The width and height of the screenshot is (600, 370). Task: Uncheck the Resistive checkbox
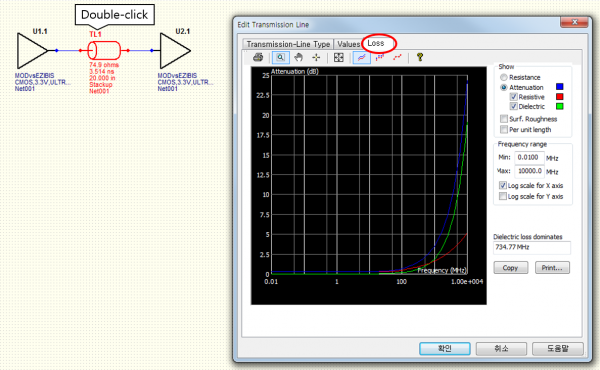(x=514, y=97)
